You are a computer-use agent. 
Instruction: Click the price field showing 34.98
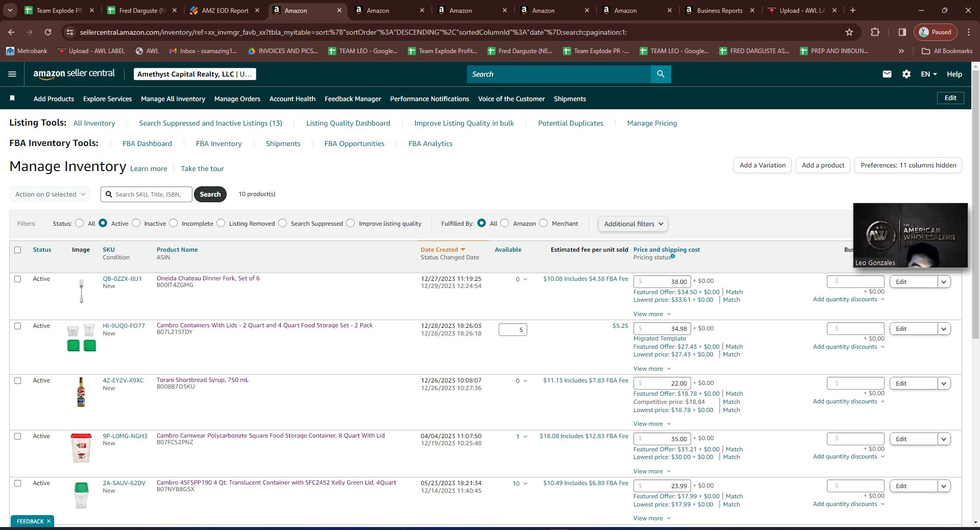click(662, 329)
